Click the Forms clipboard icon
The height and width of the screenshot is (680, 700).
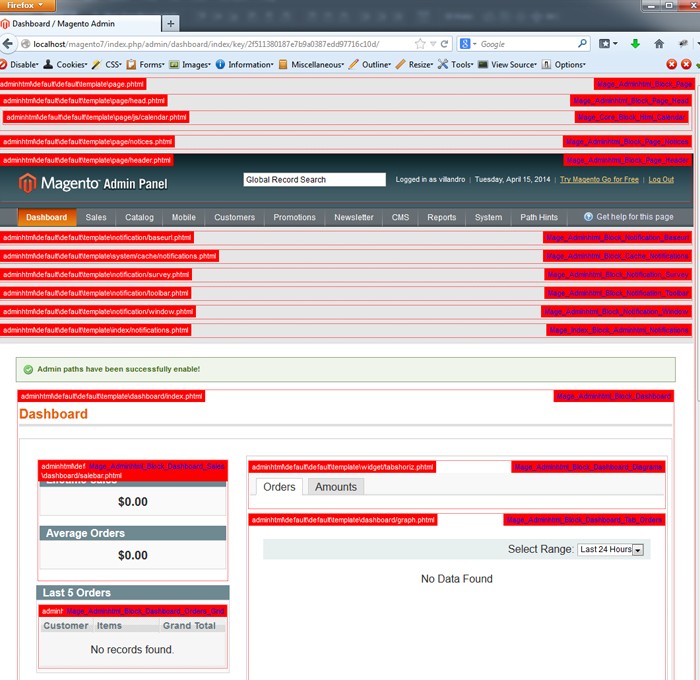click(x=131, y=64)
